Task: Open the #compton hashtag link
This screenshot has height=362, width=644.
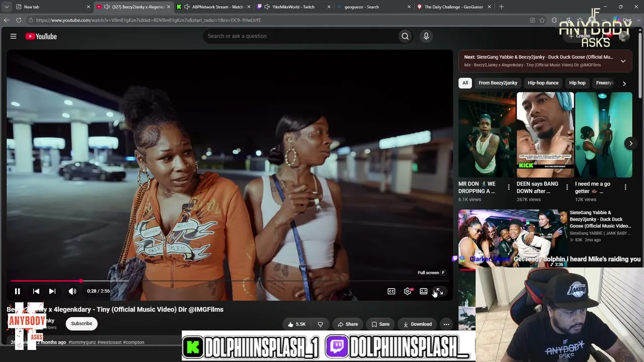Action: (x=133, y=342)
